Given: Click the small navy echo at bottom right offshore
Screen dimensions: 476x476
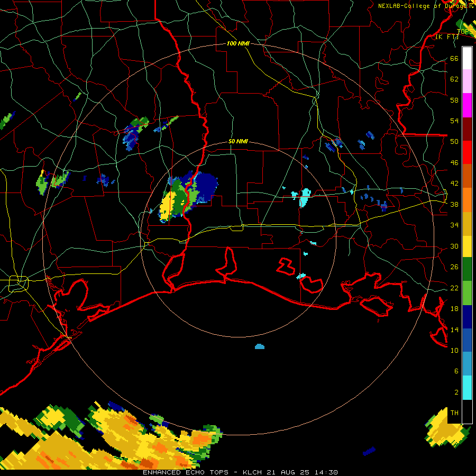Looking at the screenshot, I should [x=369, y=451].
